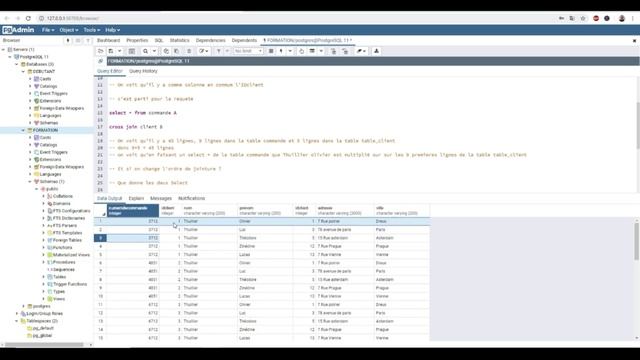Viewport: 640px width, 360px height.
Task: Click the Delete rows trash icon
Action: tap(189, 51)
